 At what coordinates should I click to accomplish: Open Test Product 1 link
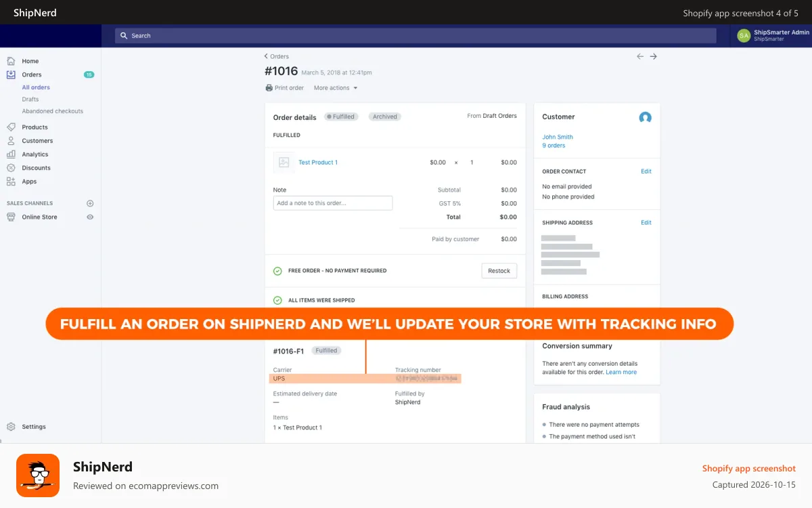[x=318, y=163]
